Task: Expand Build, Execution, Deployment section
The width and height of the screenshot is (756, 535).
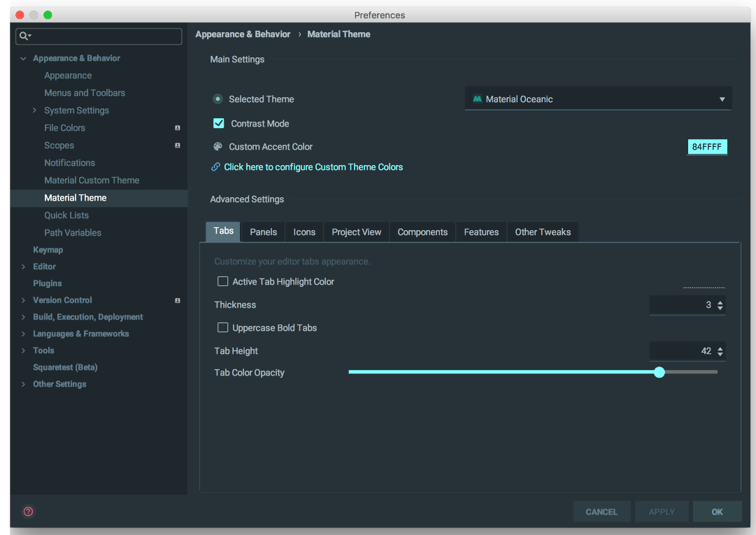Action: [23, 317]
